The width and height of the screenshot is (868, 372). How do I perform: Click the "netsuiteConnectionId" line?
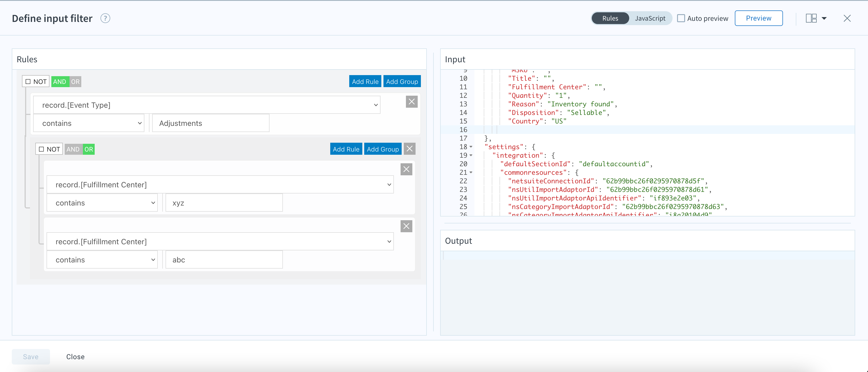tap(608, 181)
